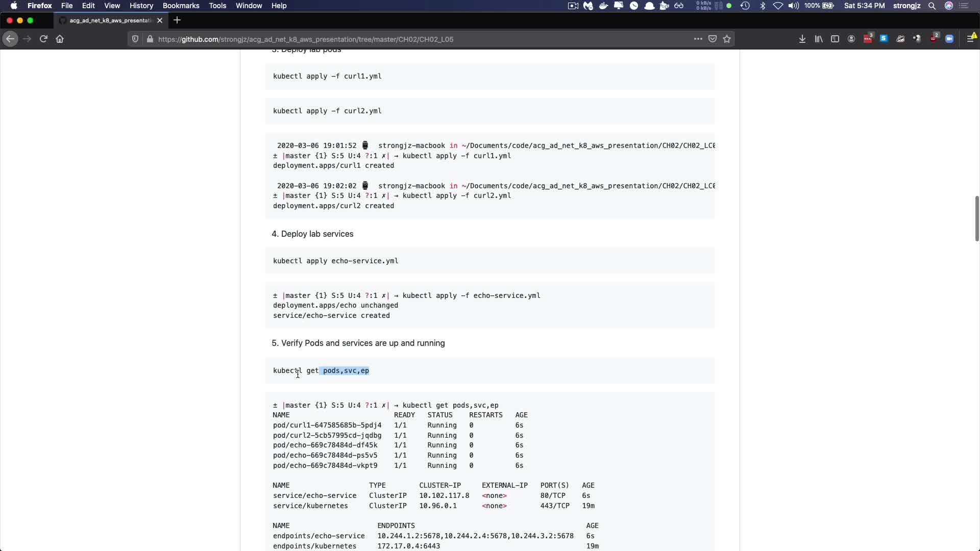Show the Library bookmarks and history
This screenshot has width=980, height=551.
(818, 39)
